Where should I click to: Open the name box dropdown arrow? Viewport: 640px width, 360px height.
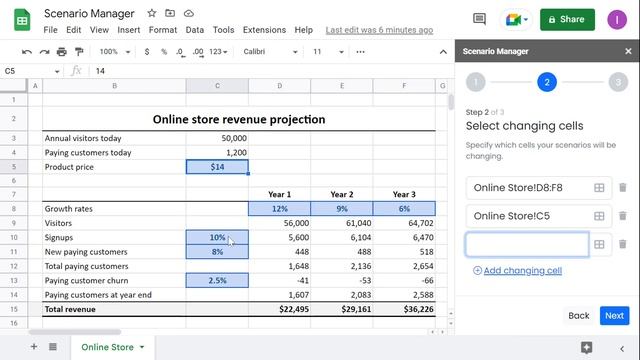point(57,71)
